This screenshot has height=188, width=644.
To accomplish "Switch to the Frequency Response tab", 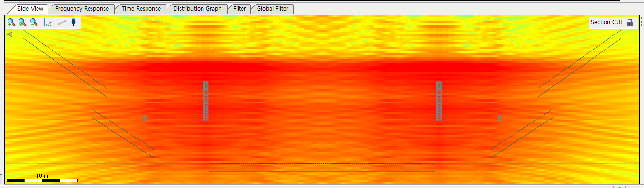I will point(82,9).
